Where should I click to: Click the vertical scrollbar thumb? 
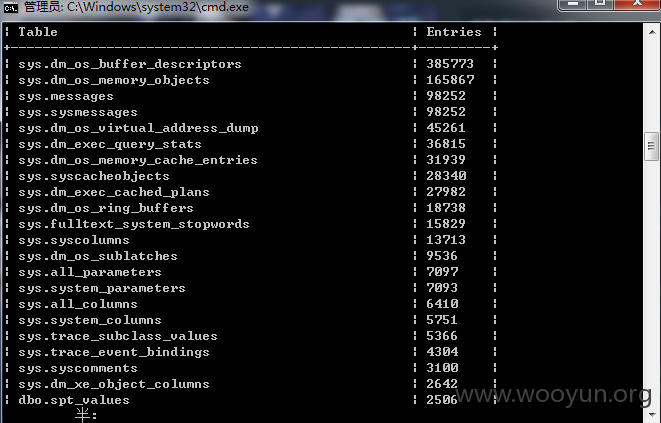point(651,146)
